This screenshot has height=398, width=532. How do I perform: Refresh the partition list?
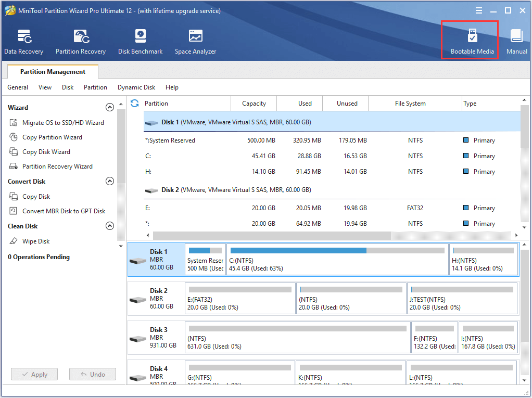click(134, 103)
